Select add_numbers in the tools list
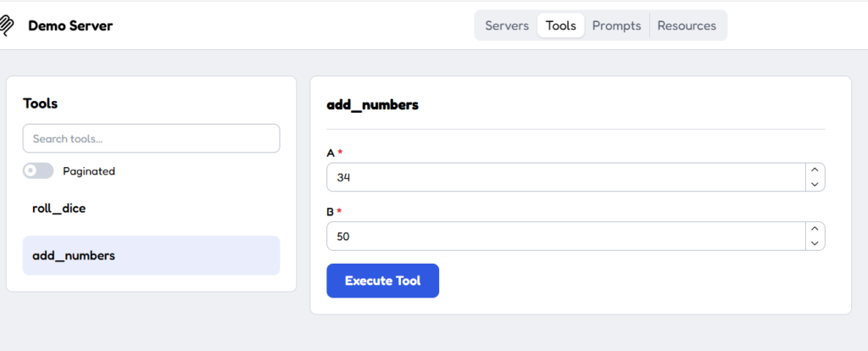The width and height of the screenshot is (868, 351). tap(151, 255)
